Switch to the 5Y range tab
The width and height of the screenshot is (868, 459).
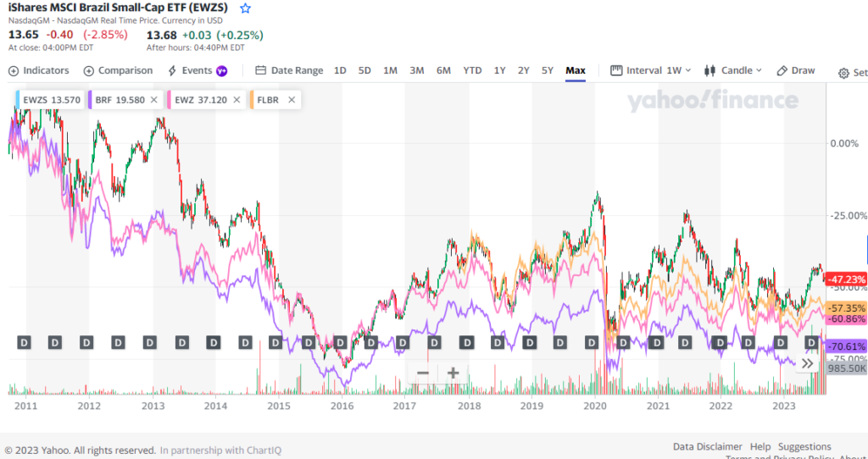coord(548,71)
